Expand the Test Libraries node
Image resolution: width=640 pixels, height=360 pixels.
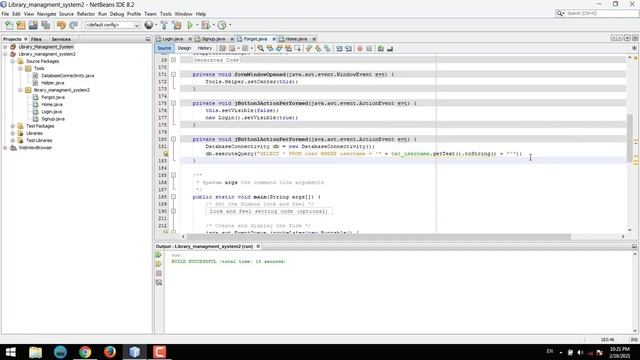coord(13,140)
